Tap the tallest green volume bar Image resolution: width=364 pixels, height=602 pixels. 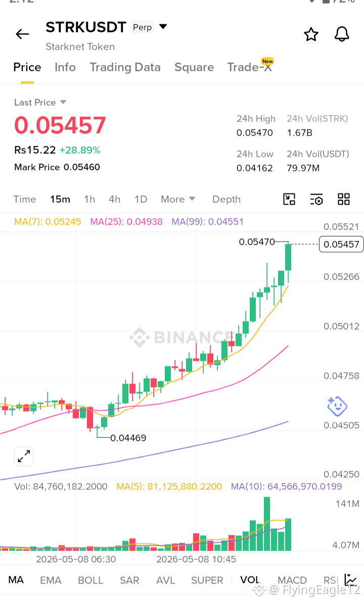pyautogui.click(x=267, y=524)
